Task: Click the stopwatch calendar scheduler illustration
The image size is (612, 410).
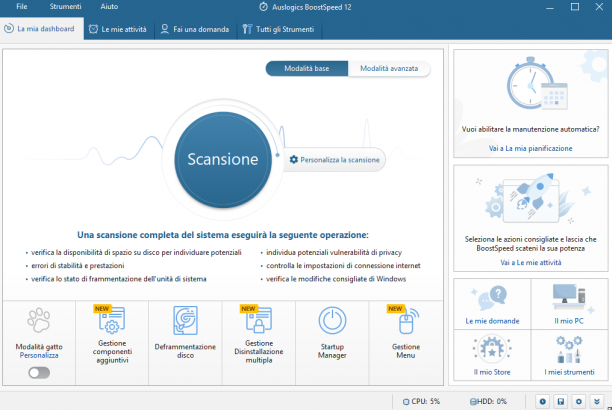Action: (x=537, y=84)
